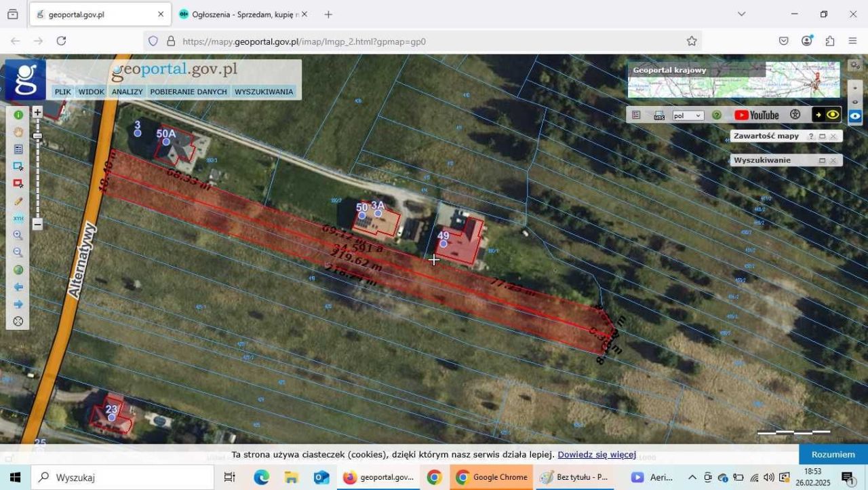Accept cookies with Rozumiem button
The height and width of the screenshot is (490, 868).
[833, 455]
